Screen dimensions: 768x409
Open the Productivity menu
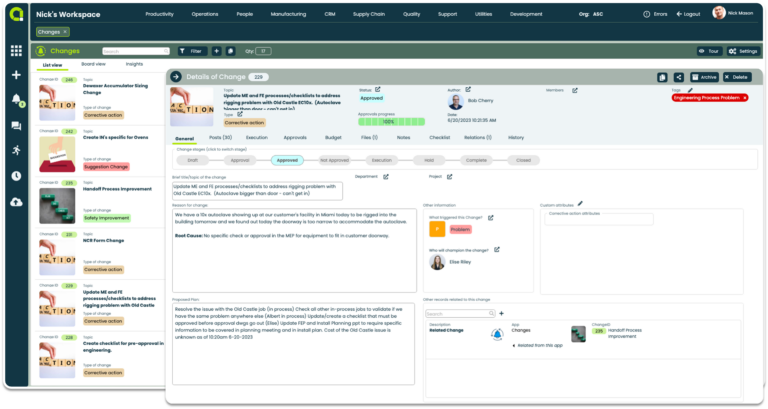(159, 14)
